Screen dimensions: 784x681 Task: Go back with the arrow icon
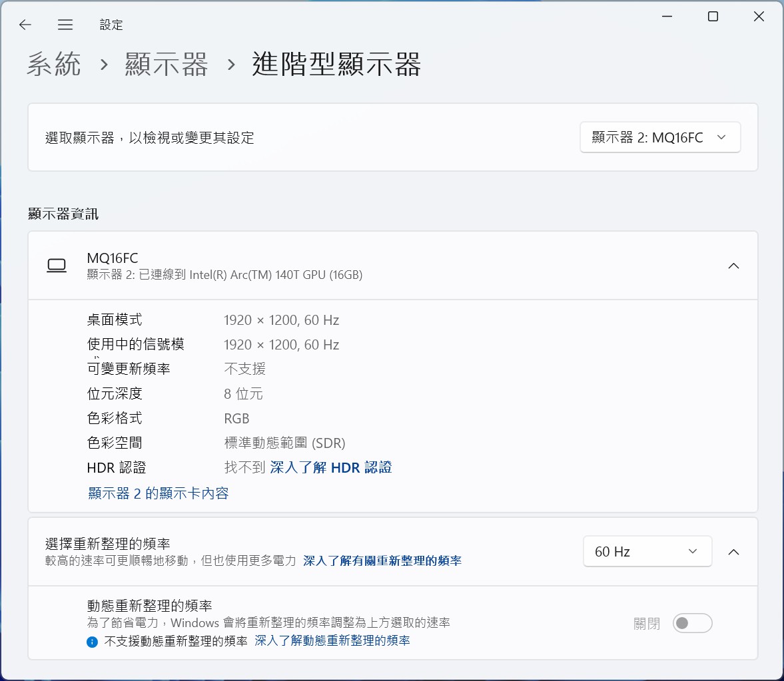coord(25,25)
